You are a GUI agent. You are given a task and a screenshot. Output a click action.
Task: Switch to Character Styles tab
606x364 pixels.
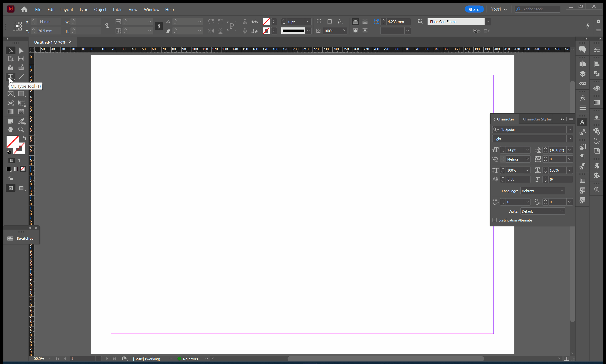(537, 119)
